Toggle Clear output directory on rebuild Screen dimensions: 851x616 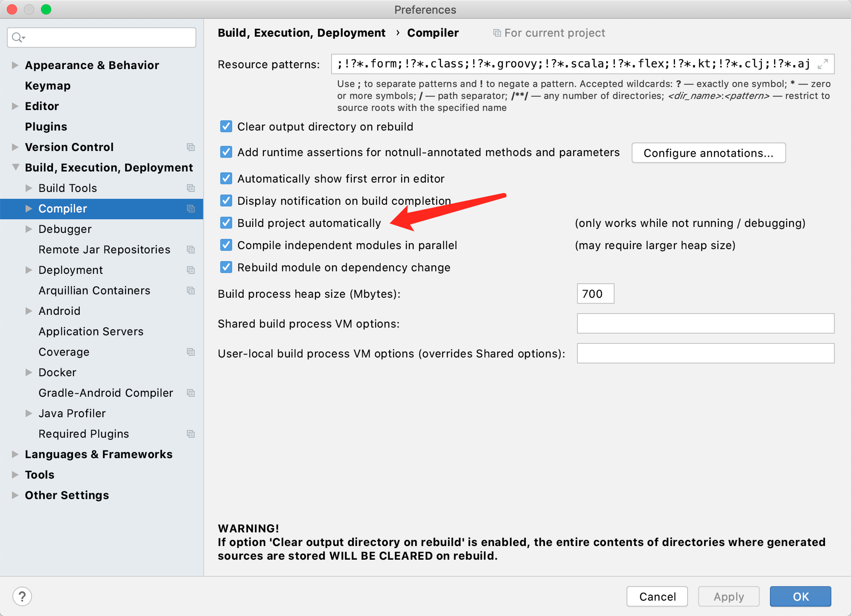[x=226, y=126]
